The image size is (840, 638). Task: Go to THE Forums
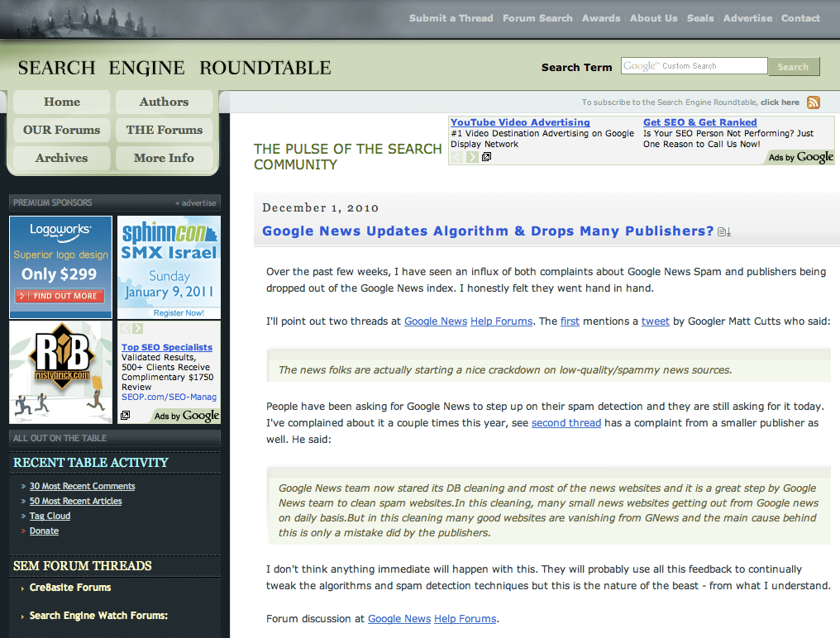pos(164,131)
